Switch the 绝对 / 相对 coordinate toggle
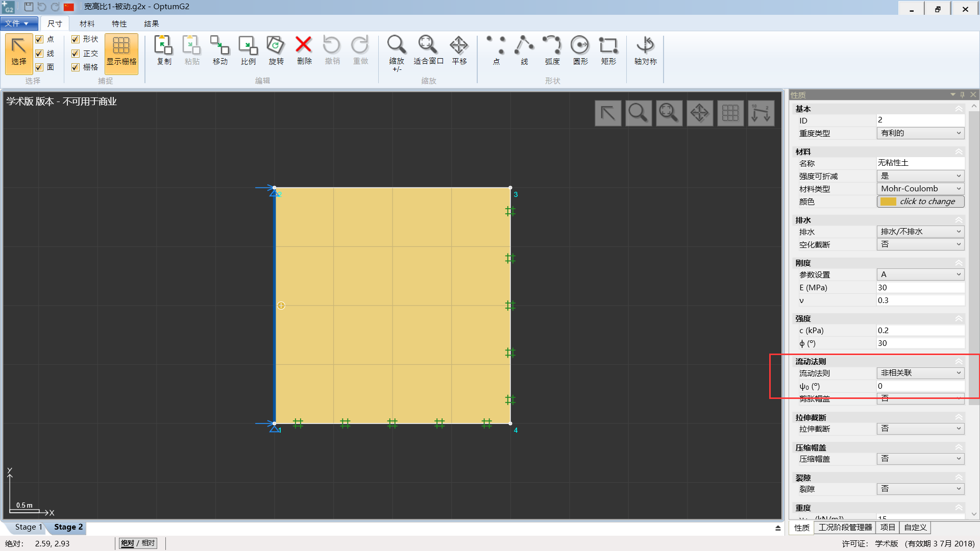Screen dimensions: 980x551 click(138, 543)
